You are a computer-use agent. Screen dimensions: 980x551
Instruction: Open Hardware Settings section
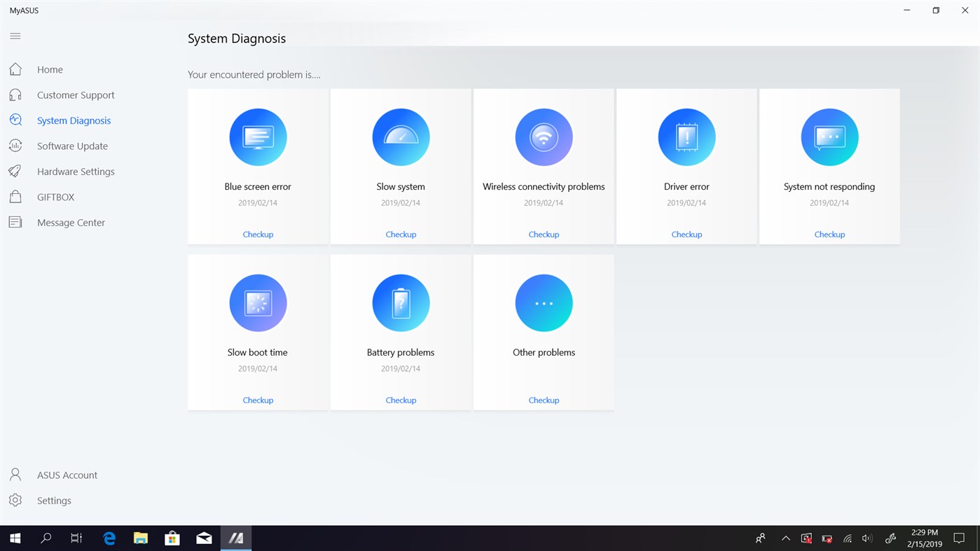tap(76, 172)
